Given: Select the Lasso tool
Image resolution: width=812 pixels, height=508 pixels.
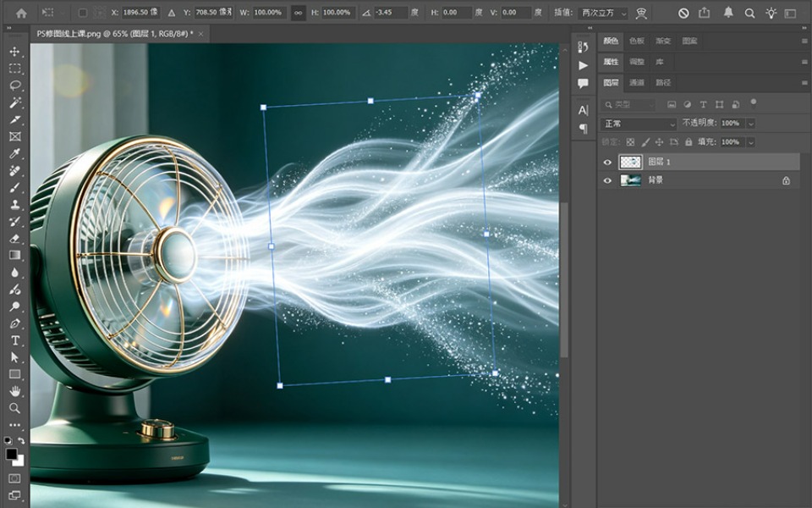Looking at the screenshot, I should pos(14,86).
